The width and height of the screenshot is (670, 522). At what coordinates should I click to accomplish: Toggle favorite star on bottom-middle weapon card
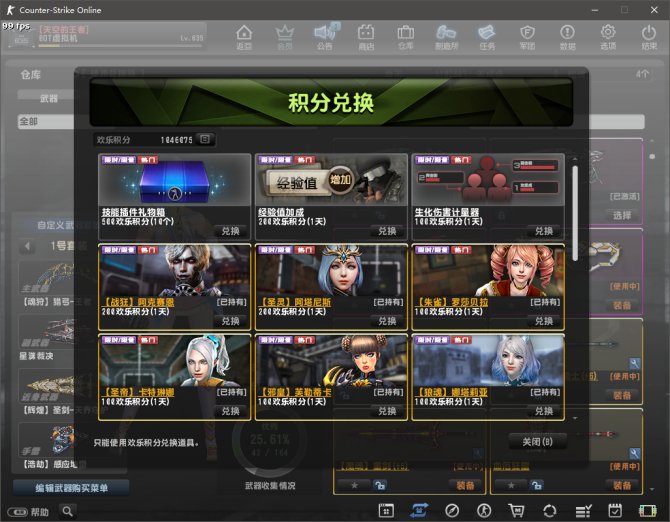click(x=354, y=485)
